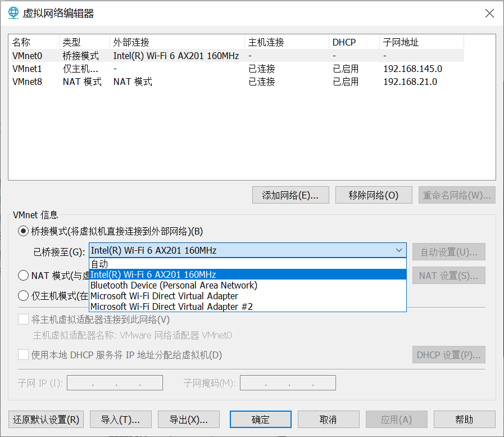This screenshot has height=437, width=504.
Task: Click the 桥接模式 type cell of VMnet0
Action: coord(81,56)
